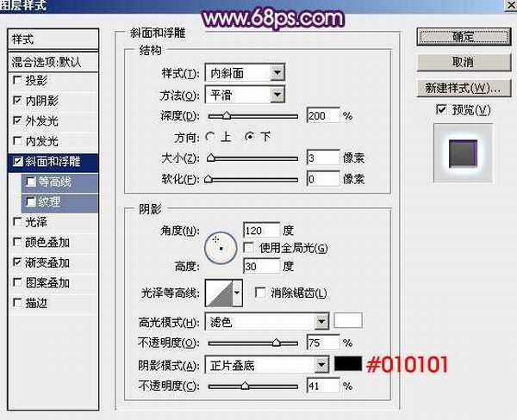The height and width of the screenshot is (420, 517).
Task: Enable the 投影 drop shadow checkbox
Action: click(x=18, y=81)
